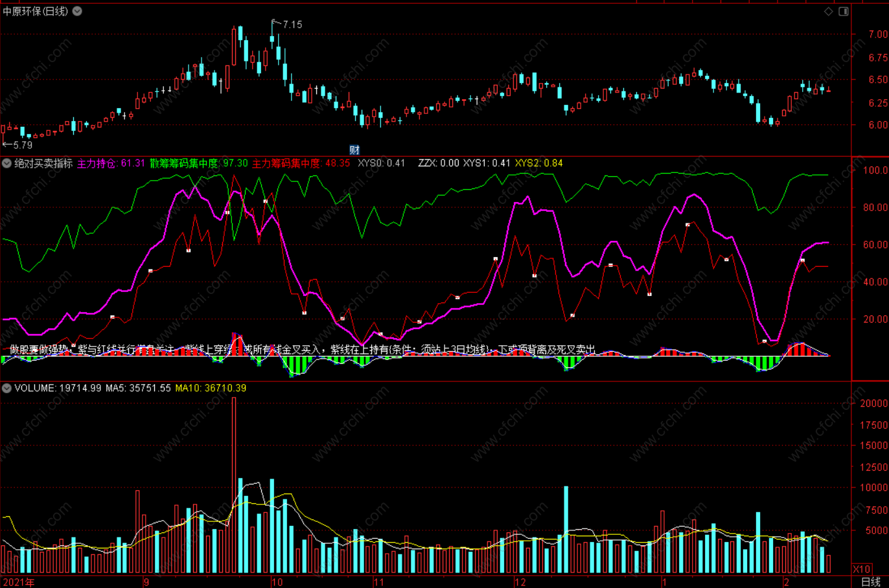Click the VOLUME: 19714.99 readout
This screenshot has height=588, width=889.
(58, 388)
